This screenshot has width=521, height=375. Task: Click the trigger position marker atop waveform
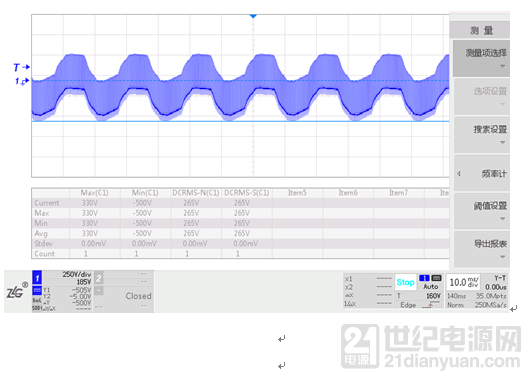[x=253, y=16]
